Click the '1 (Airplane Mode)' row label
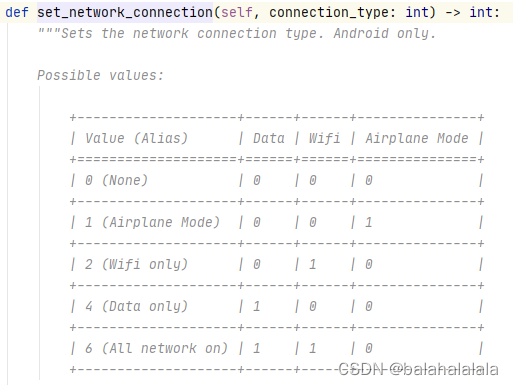This screenshot has width=513, height=385. click(152, 222)
